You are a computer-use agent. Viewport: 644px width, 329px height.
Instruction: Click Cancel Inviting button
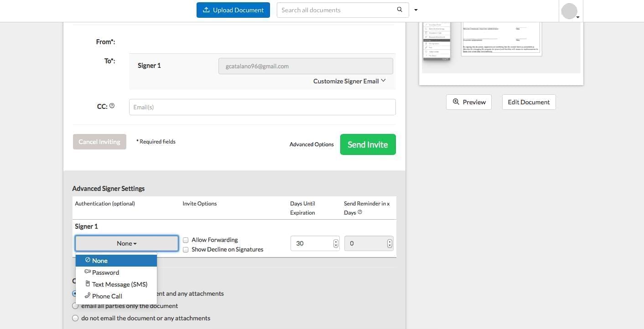click(99, 142)
